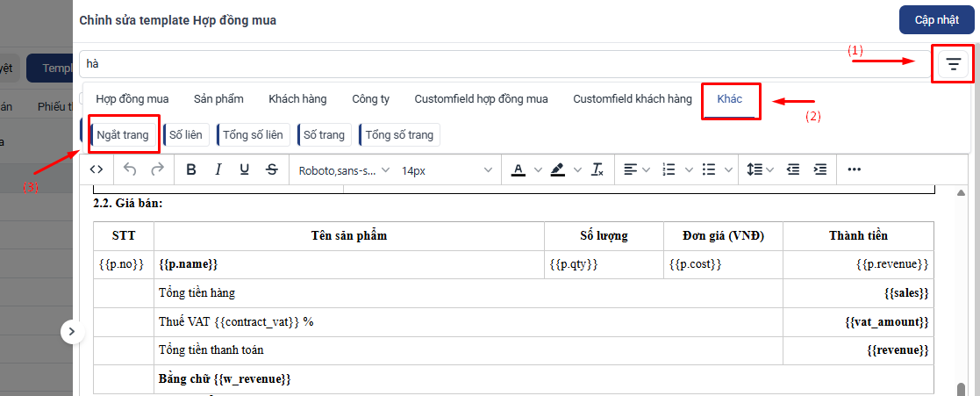The width and height of the screenshot is (980, 396).
Task: Toggle bold formatting
Action: click(x=192, y=169)
